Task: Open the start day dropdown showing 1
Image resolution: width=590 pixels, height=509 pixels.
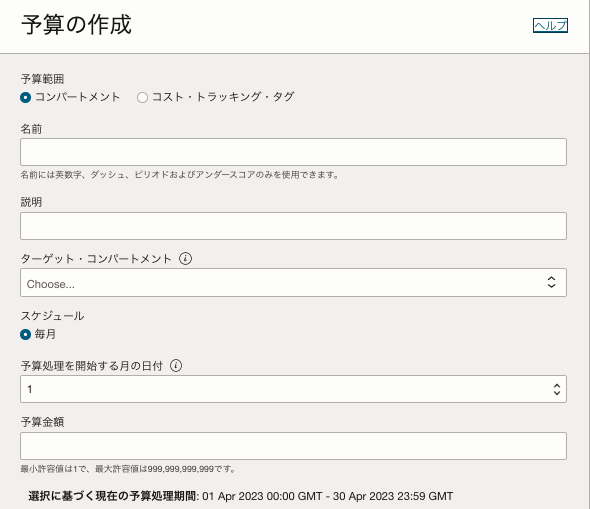Action: (293, 389)
